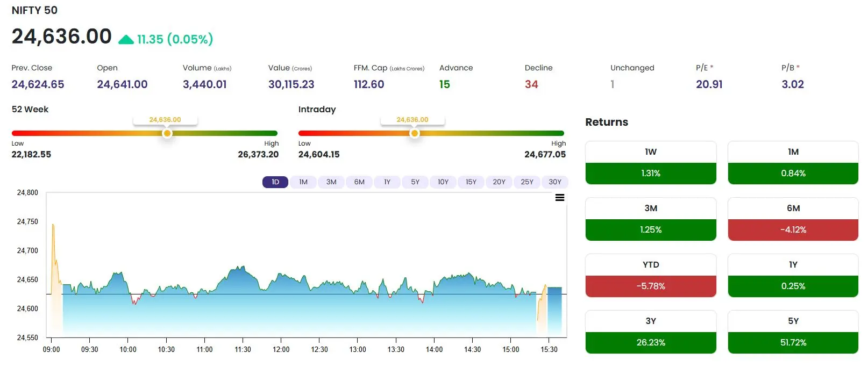This screenshot has width=868, height=367.
Task: Select the 1D chart range tab
Action: (275, 182)
